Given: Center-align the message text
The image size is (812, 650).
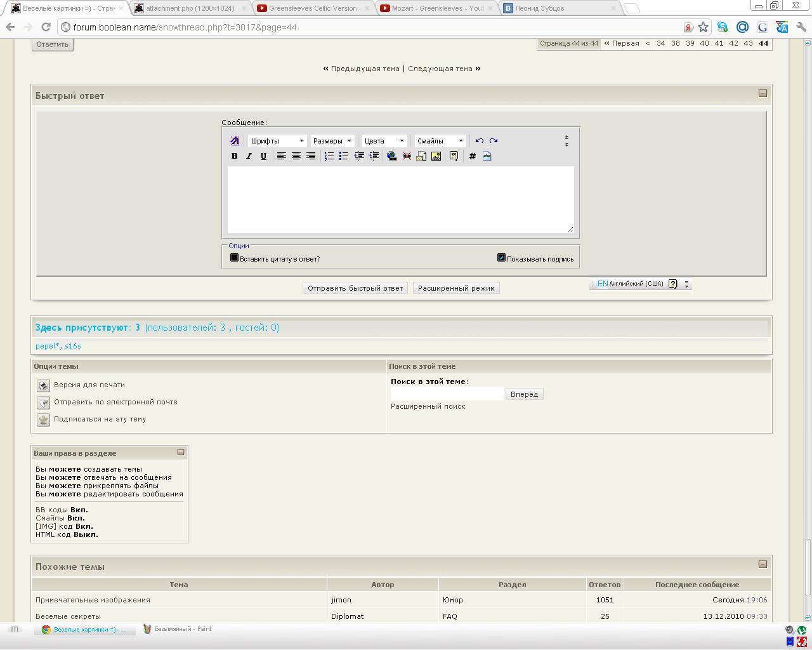Looking at the screenshot, I should click(x=296, y=156).
